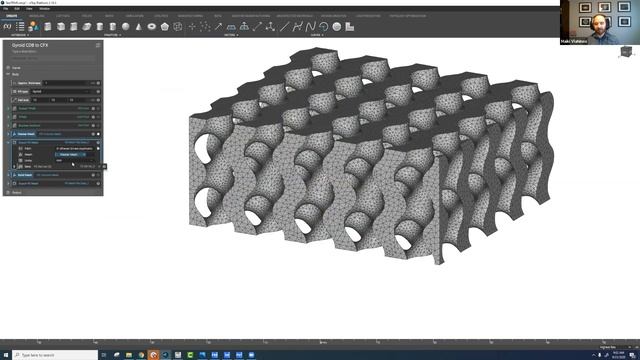Click the notebook title Gyroid CDB to CFX

pyautogui.click(x=30, y=45)
